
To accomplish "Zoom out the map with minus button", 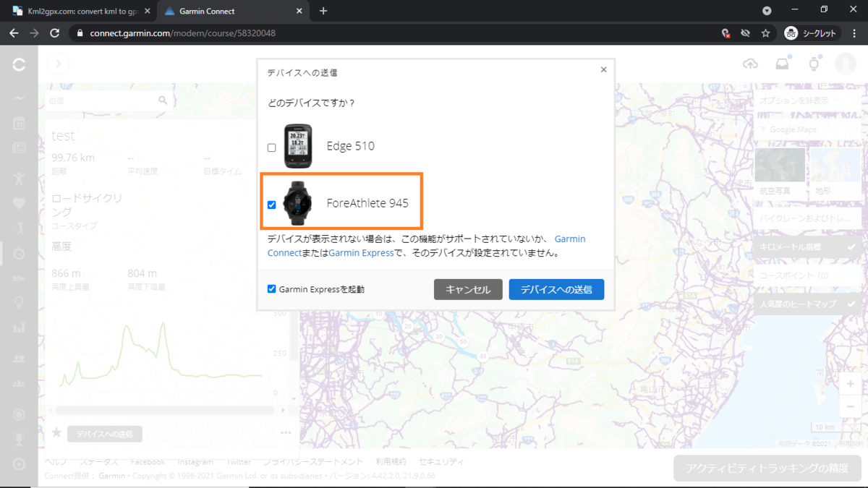I will [851, 407].
